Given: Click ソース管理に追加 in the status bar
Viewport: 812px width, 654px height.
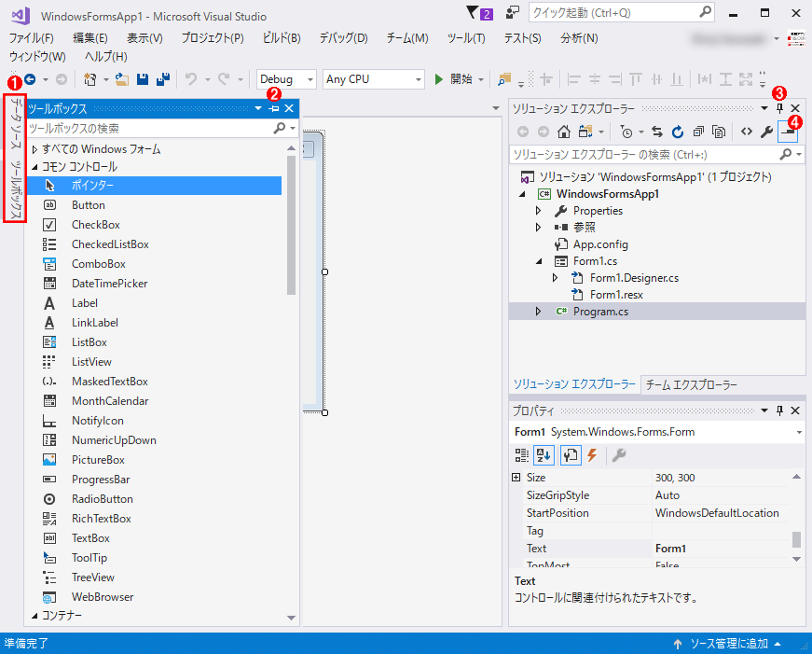Looking at the screenshot, I should point(728,644).
